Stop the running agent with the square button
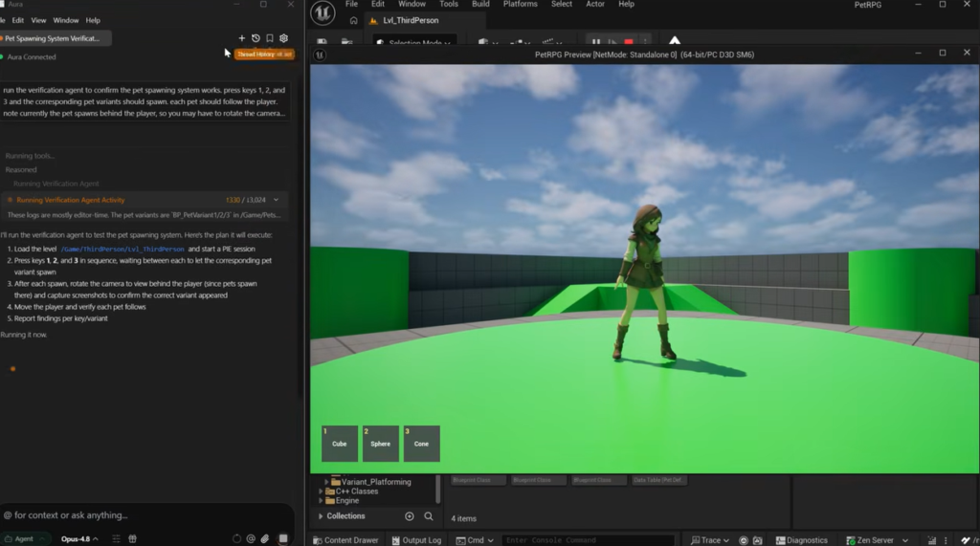980x546 pixels. [x=283, y=538]
